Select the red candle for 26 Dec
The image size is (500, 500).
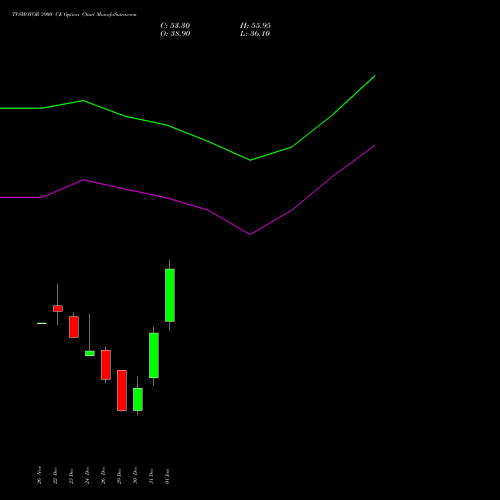pos(106,365)
